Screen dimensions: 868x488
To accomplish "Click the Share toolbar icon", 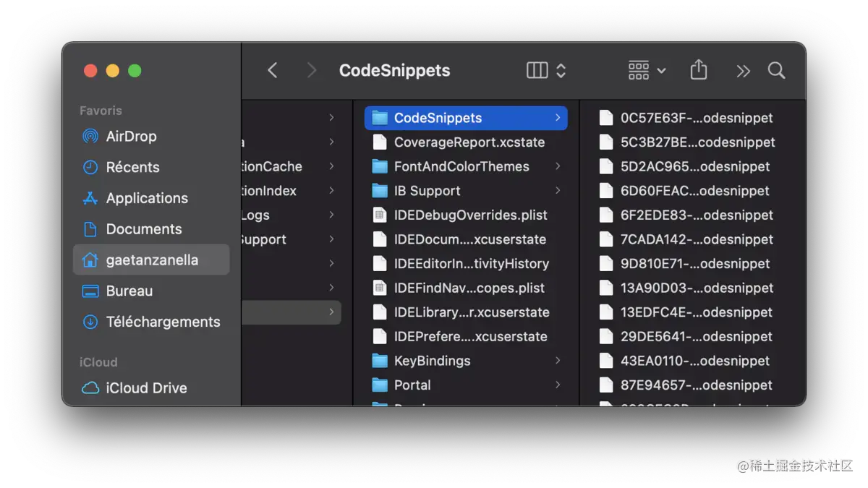I will (698, 69).
